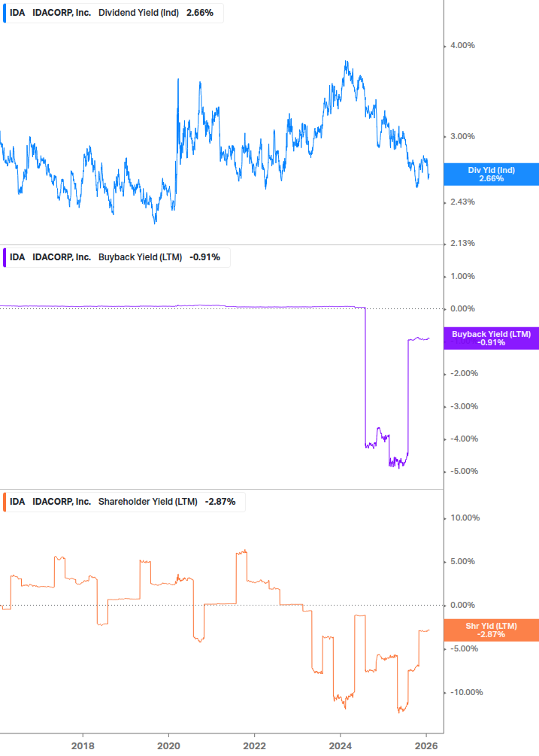Screen dimensions: 539x756
Task: Click the -2.87% value in the Shareholder Yield legend
Action: (x=220, y=502)
